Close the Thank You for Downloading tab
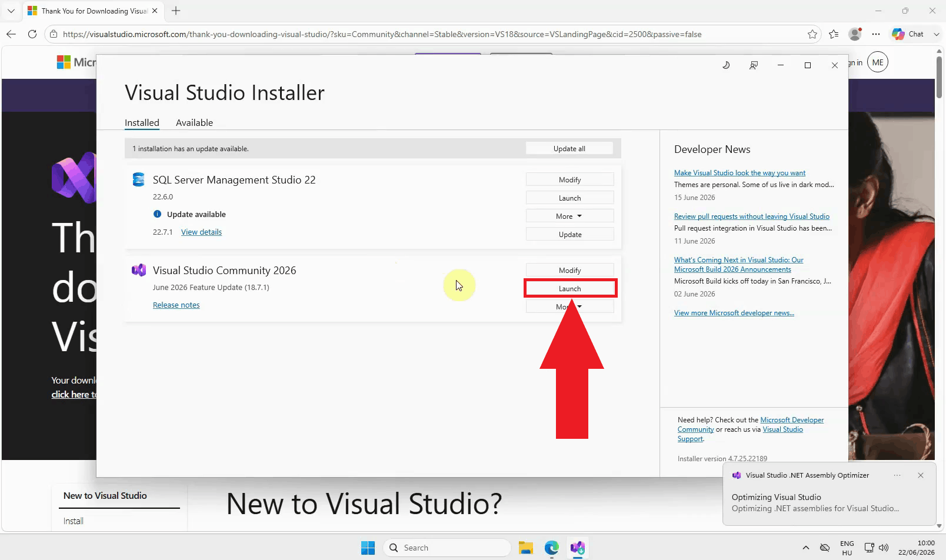The height and width of the screenshot is (560, 946). point(155,11)
